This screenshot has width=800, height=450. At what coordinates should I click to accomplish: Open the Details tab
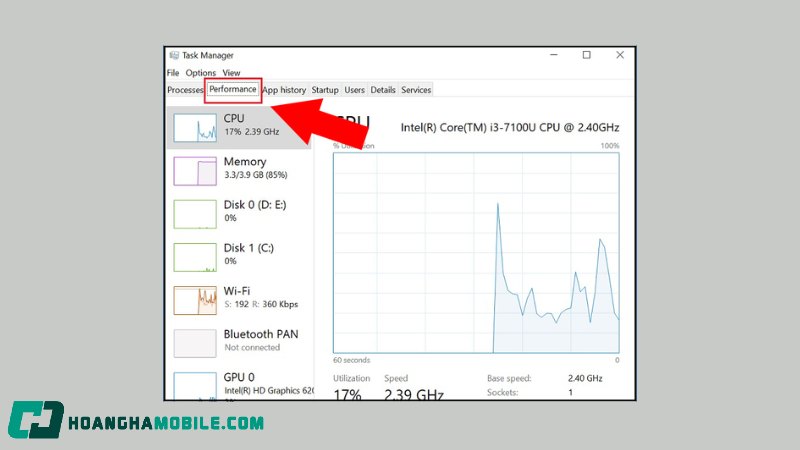click(x=383, y=90)
